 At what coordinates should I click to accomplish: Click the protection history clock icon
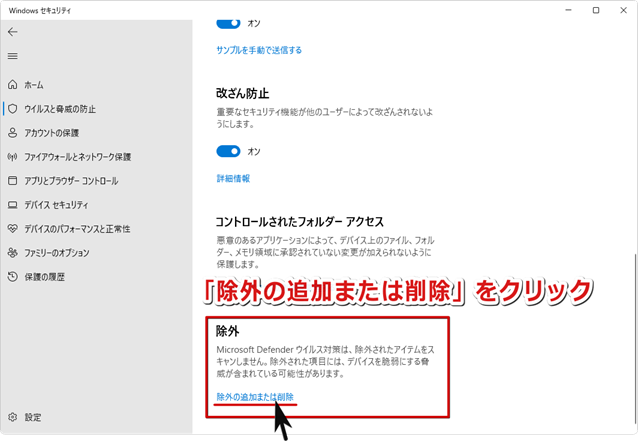(x=13, y=277)
